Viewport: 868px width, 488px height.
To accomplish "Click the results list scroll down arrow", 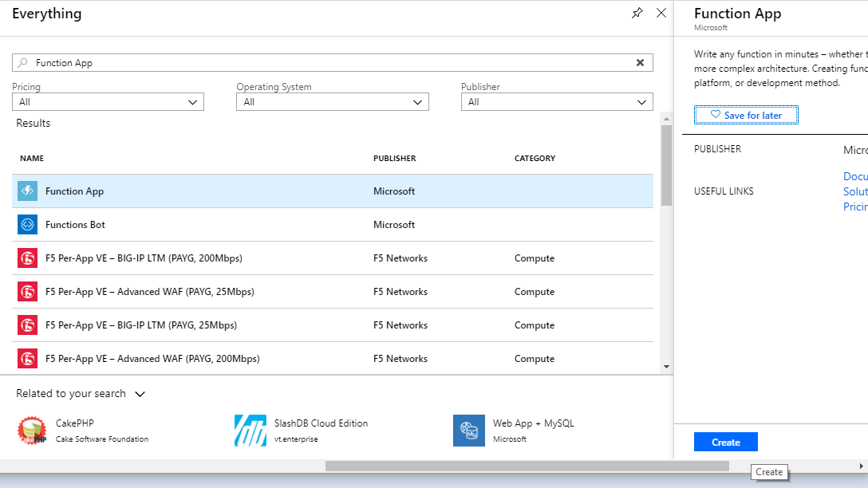I will point(666,367).
